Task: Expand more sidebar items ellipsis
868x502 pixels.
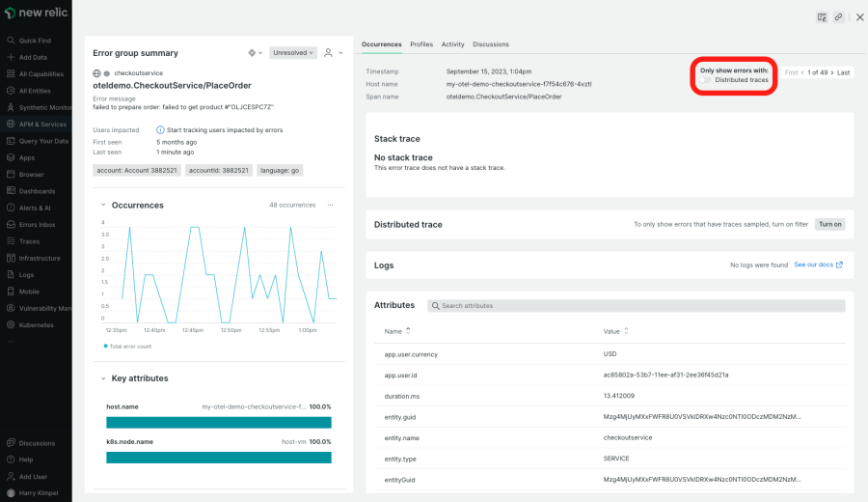Action: (11, 342)
